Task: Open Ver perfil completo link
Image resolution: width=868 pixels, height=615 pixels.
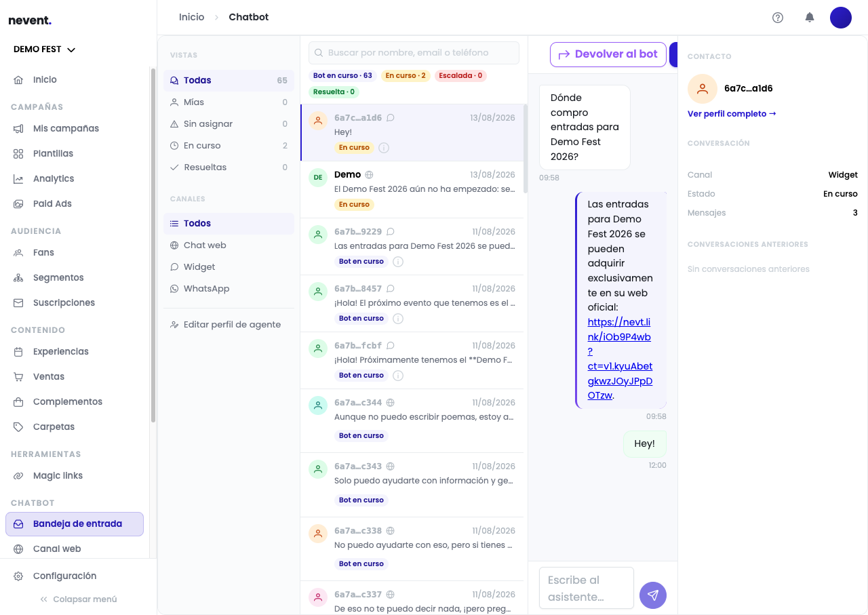Action: (x=732, y=114)
